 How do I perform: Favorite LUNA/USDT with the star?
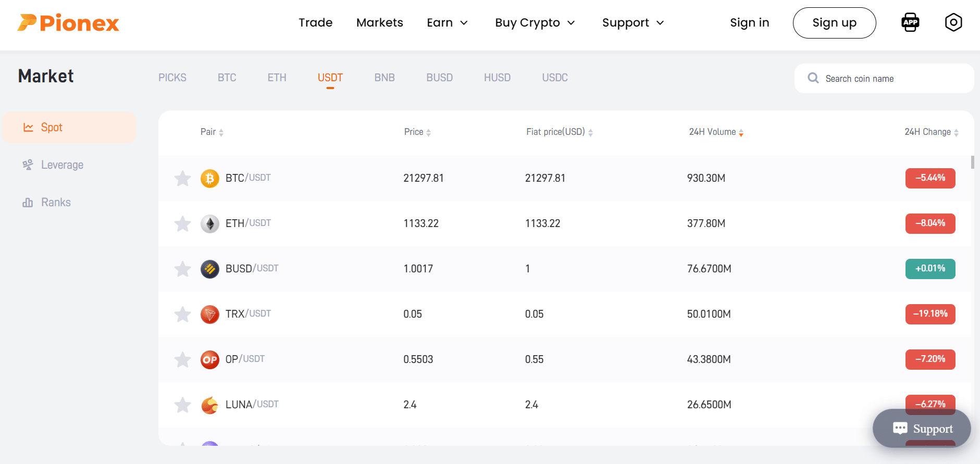[182, 405]
